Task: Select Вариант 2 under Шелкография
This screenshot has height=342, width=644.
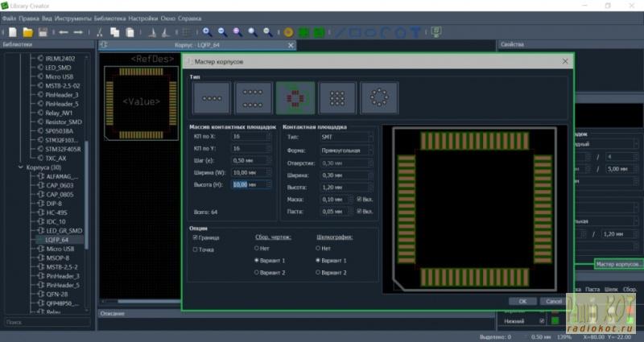Action: coord(318,273)
